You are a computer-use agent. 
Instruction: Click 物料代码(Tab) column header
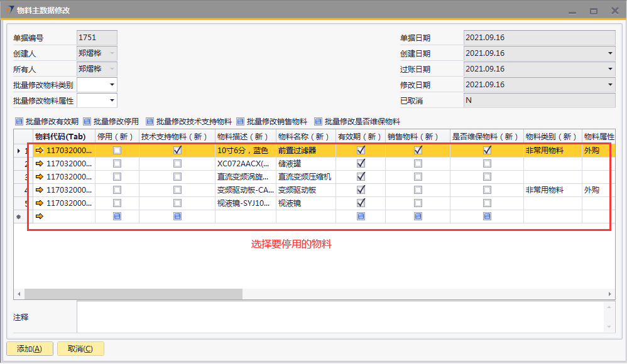click(60, 137)
